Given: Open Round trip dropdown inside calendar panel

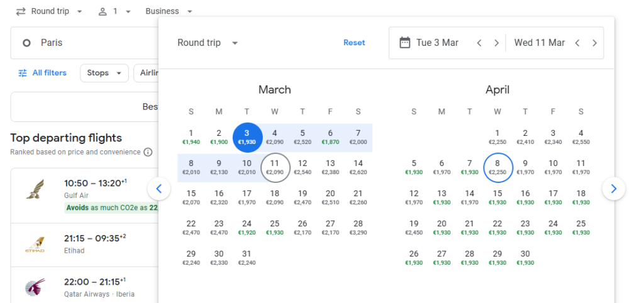Looking at the screenshot, I should point(208,43).
